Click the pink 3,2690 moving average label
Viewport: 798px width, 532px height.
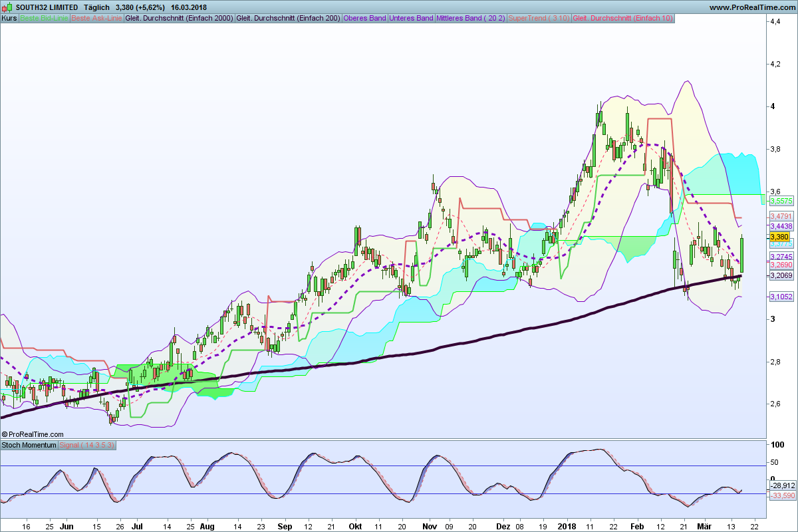781,265
